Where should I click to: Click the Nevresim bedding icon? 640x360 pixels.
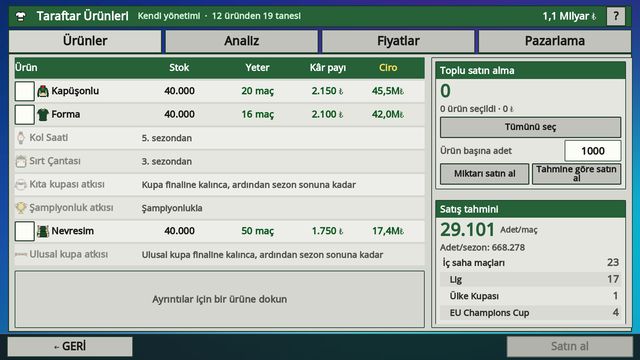click(x=43, y=231)
